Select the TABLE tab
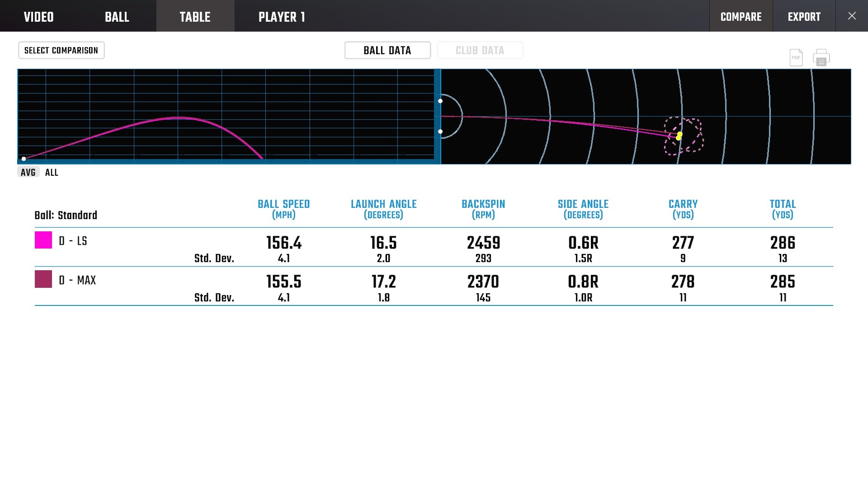 tap(195, 16)
